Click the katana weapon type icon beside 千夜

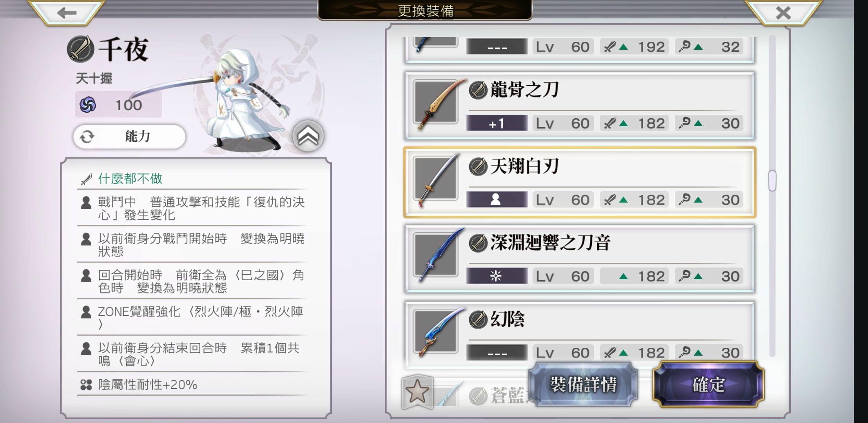click(81, 49)
